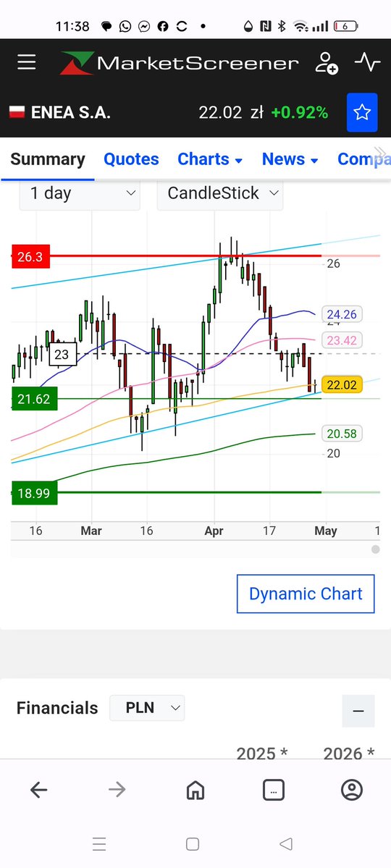Screen dimensions: 391x868
Task: Tap the yellow 22.02 current price label
Action: tap(342, 384)
